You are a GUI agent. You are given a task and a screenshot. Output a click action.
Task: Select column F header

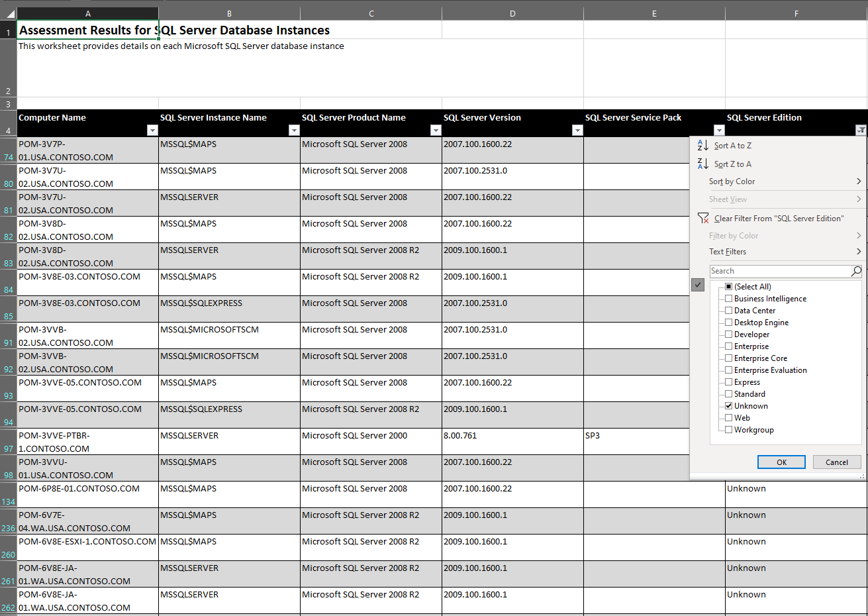[x=796, y=13]
